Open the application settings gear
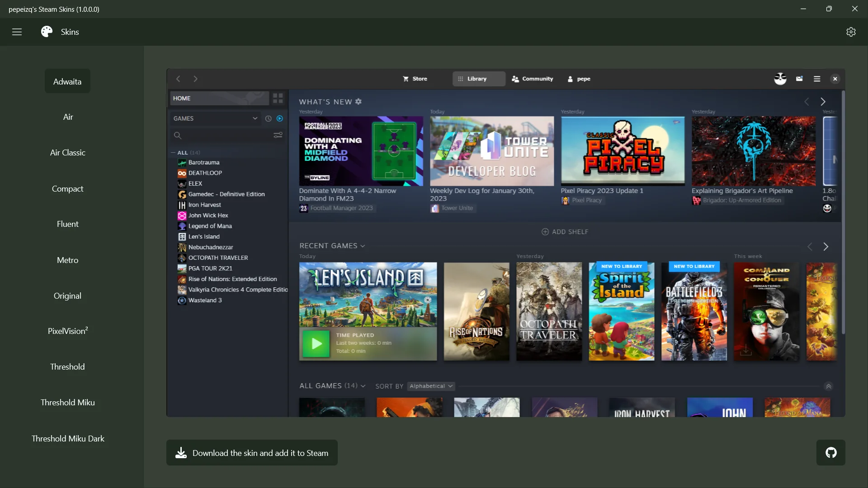This screenshot has width=868, height=488. tap(851, 32)
